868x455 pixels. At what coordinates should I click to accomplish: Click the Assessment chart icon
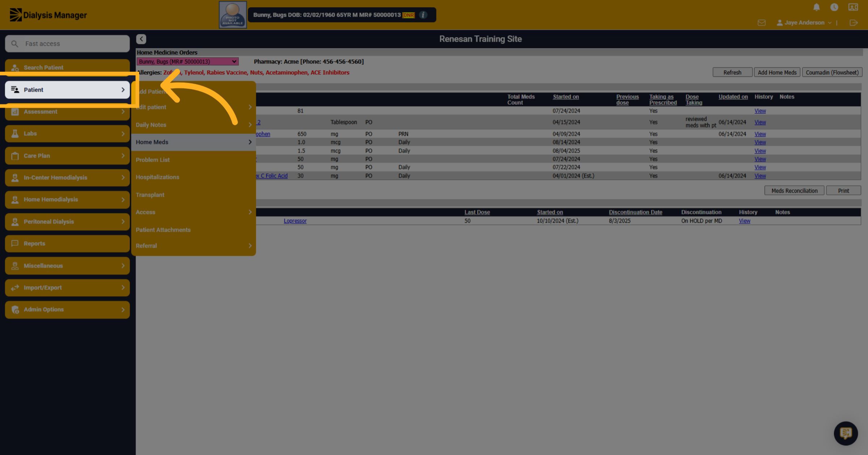[x=15, y=111]
